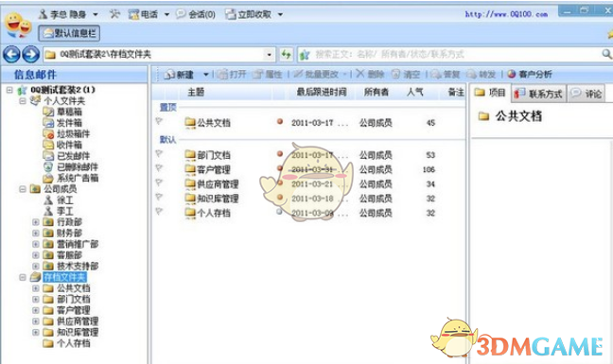This screenshot has width=613, height=364.
Task: Switch to the 评论 tab
Action: tap(586, 94)
